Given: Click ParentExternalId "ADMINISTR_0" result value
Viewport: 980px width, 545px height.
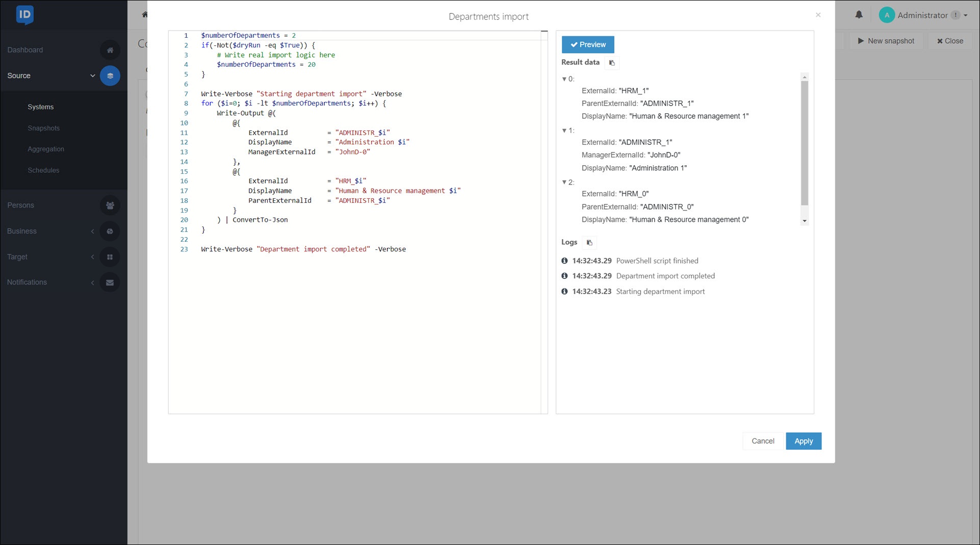Looking at the screenshot, I should pyautogui.click(x=666, y=207).
